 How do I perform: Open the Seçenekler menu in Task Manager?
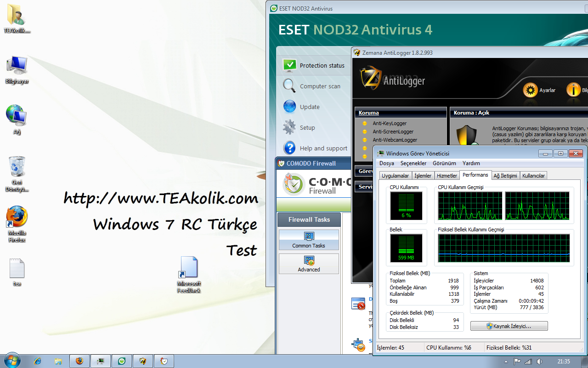413,163
